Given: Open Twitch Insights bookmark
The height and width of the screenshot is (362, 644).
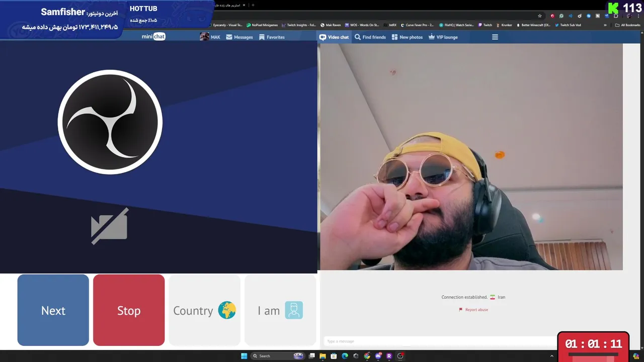Looking at the screenshot, I should tap(299, 25).
